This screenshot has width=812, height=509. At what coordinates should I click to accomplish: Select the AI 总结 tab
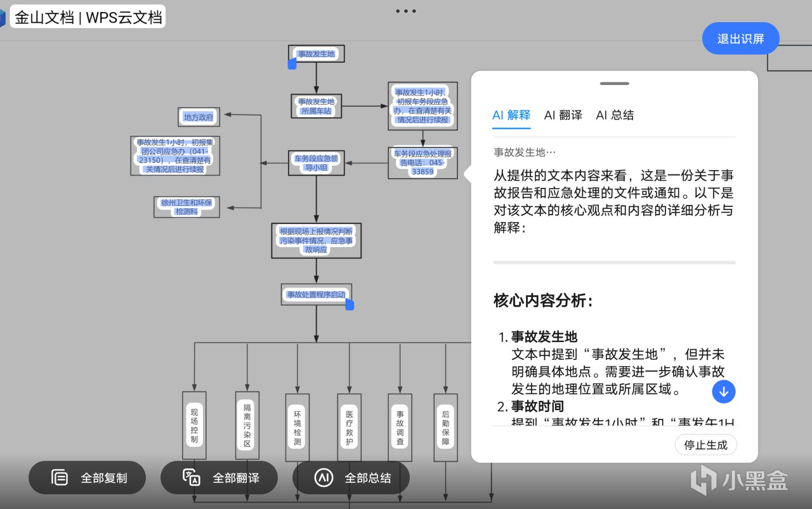(x=615, y=115)
